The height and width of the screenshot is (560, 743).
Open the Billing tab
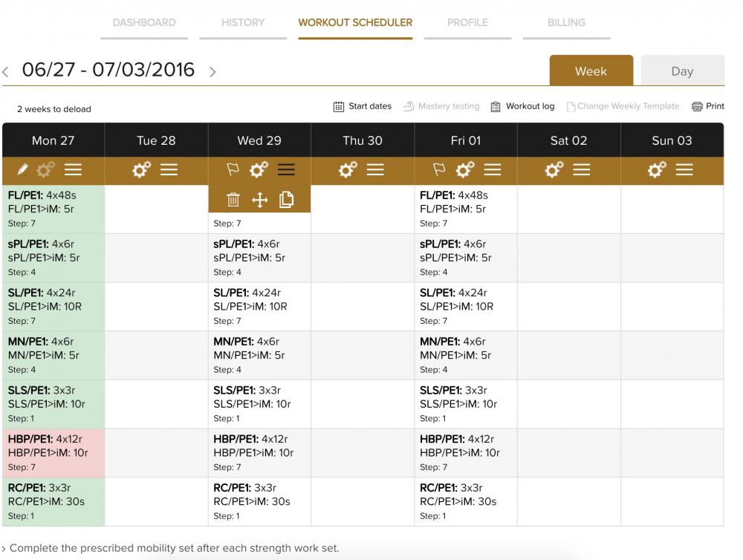click(x=567, y=23)
